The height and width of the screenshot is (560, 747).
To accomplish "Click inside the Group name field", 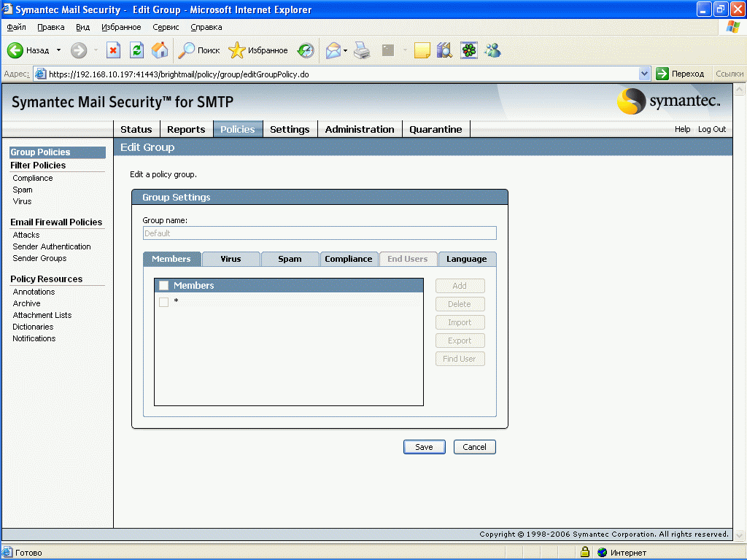I will tap(320, 232).
